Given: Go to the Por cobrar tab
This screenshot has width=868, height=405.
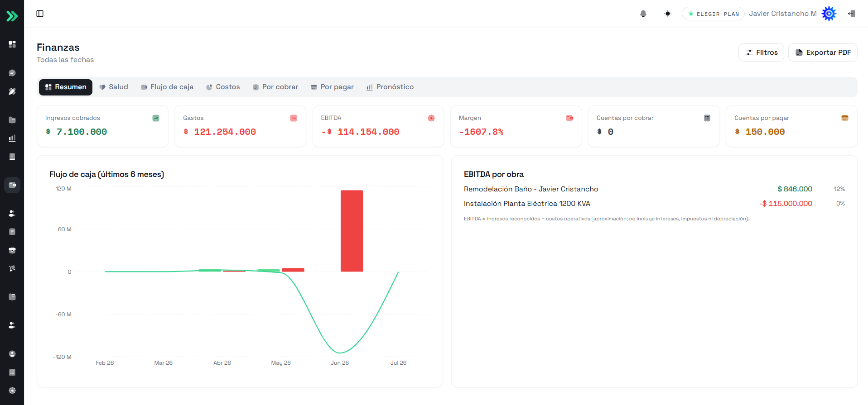Looking at the screenshot, I should point(275,87).
